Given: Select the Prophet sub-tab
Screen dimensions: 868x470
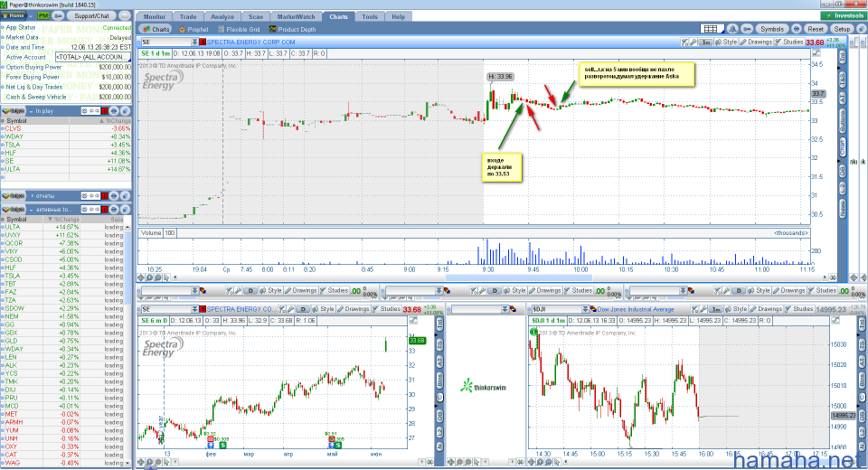Looking at the screenshot, I should (x=193, y=29).
